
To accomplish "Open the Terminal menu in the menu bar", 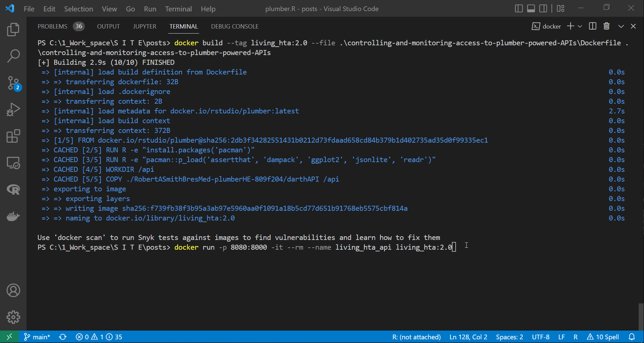I will (178, 9).
